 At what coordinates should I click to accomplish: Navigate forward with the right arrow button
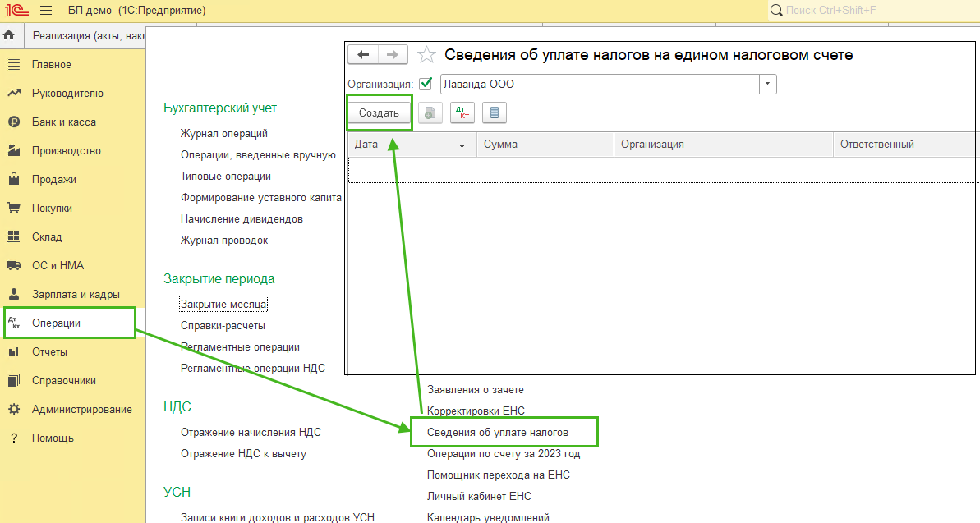(x=393, y=55)
